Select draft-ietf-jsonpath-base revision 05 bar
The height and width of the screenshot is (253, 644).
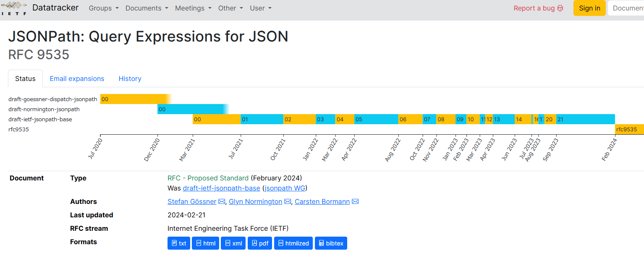376,119
